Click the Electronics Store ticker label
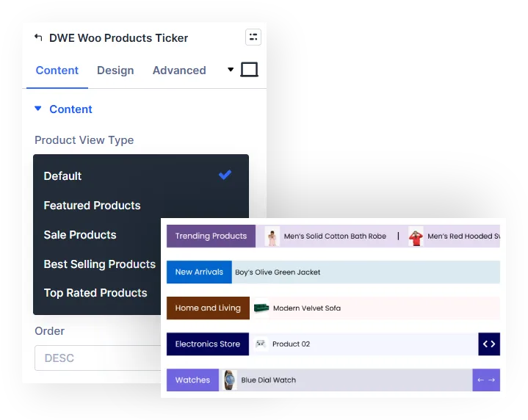This screenshot has width=528, height=420. (208, 344)
